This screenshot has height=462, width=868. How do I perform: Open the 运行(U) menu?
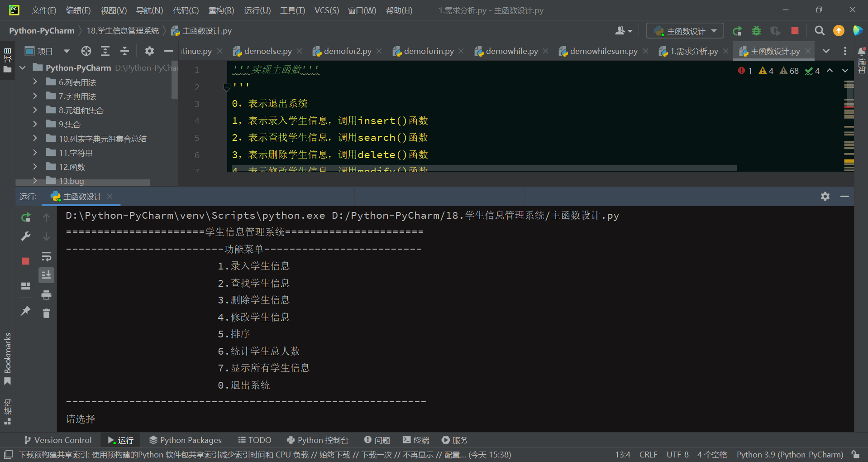pyautogui.click(x=257, y=10)
